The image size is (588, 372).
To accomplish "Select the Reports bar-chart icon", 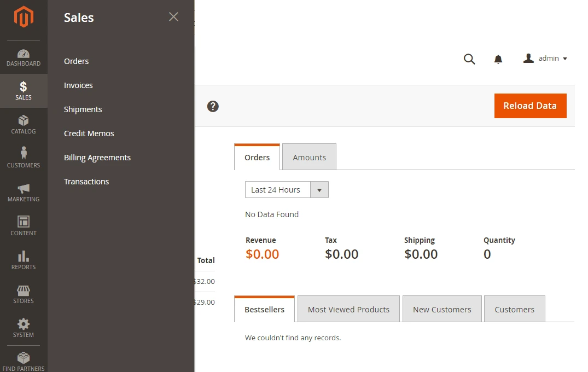I will coord(24,260).
